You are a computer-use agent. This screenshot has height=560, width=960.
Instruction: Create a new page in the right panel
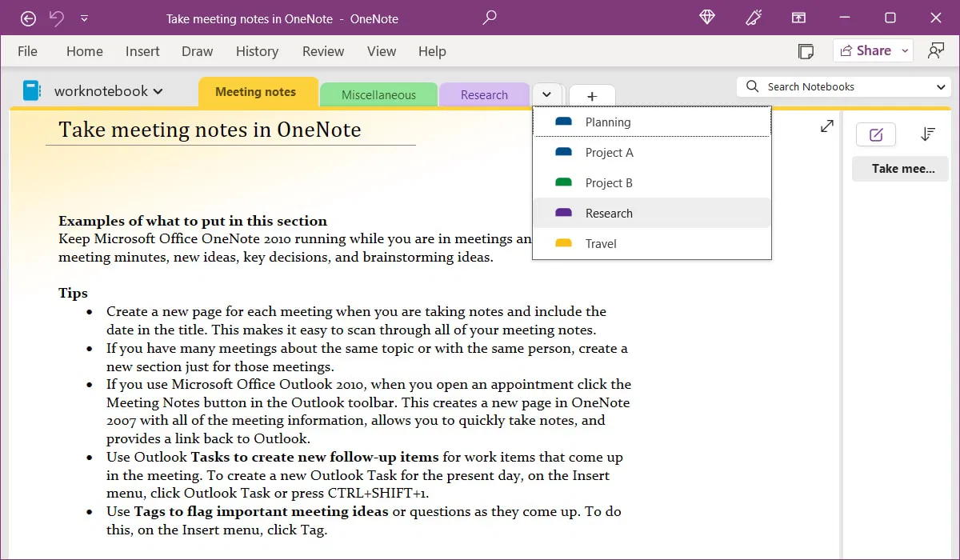point(876,134)
